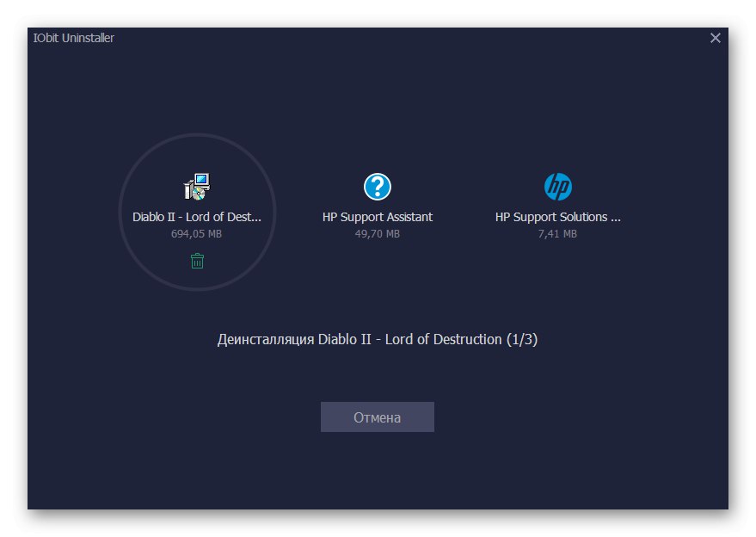
Task: Cancel uninstallation with the Отмена button
Action: point(377,417)
